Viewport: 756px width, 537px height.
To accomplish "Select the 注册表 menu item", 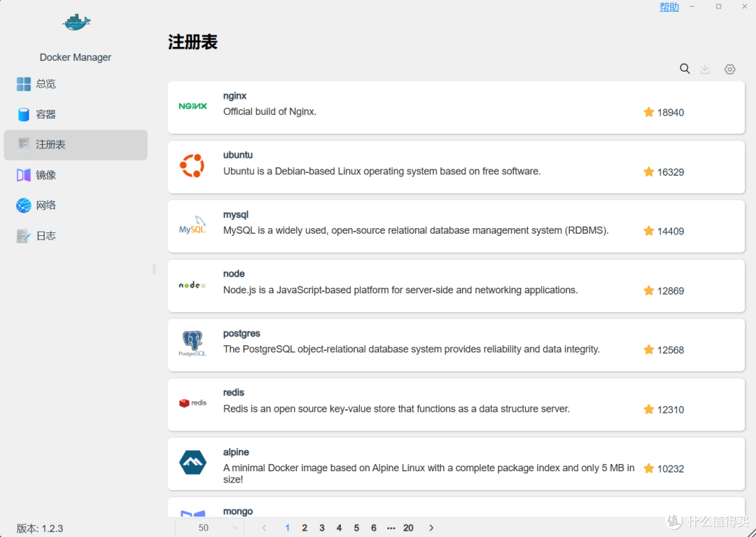I will point(76,145).
